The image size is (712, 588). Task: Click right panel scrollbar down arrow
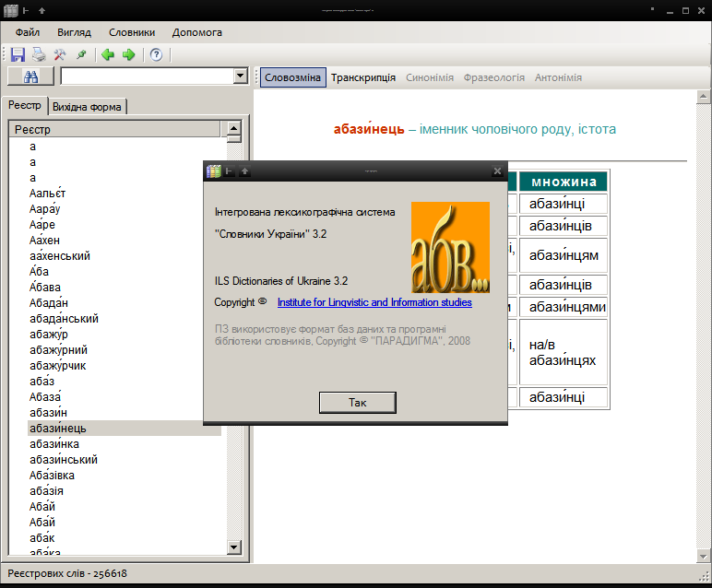tap(703, 557)
